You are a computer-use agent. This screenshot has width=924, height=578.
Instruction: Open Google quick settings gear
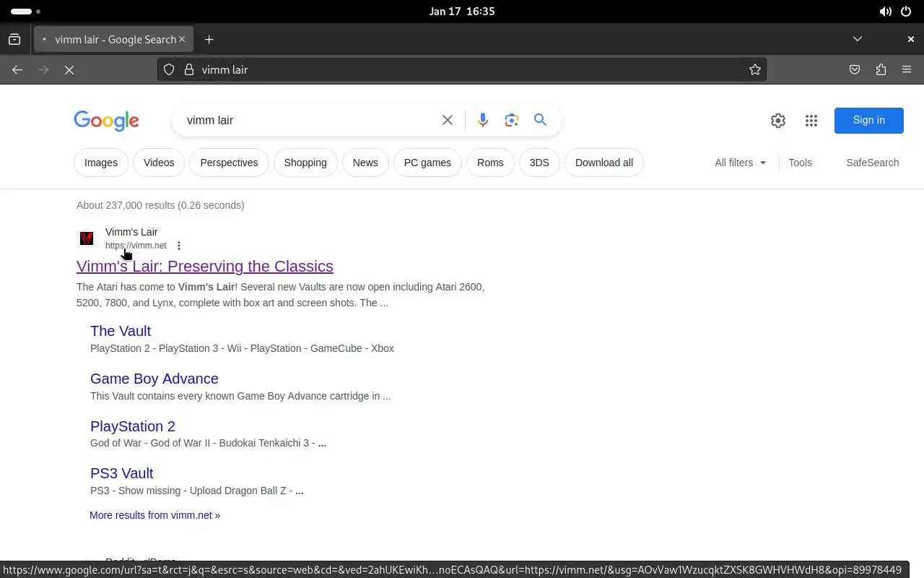tap(777, 121)
